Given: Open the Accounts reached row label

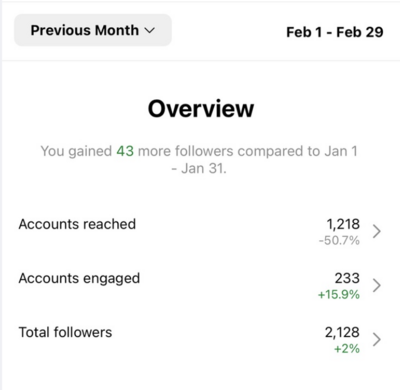Looking at the screenshot, I should [x=77, y=224].
